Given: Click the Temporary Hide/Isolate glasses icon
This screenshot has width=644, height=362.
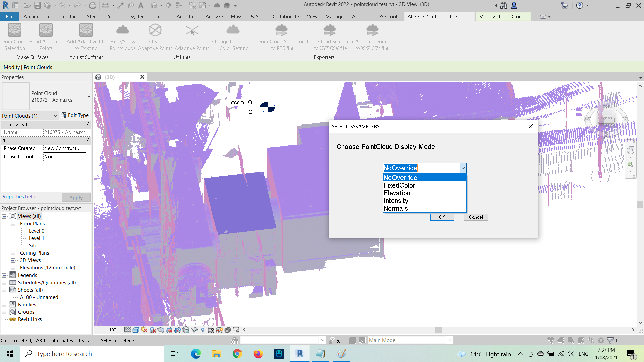Looking at the screenshot, I should 194,330.
